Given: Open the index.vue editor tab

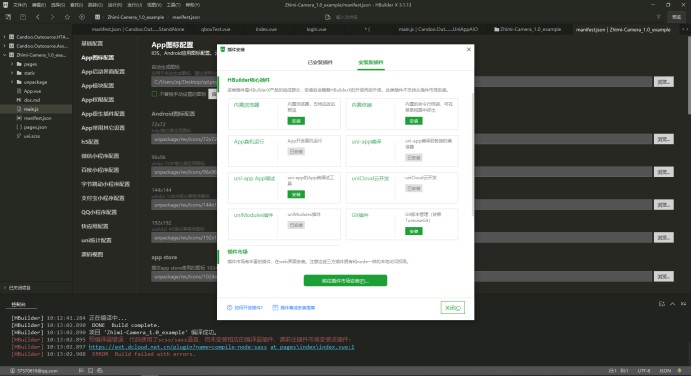Looking at the screenshot, I should (266, 29).
